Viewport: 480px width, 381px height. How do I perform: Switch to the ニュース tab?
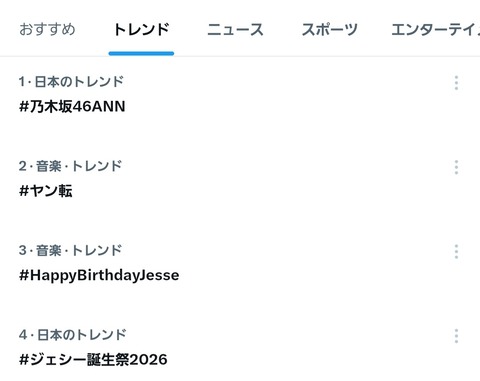pos(235,29)
